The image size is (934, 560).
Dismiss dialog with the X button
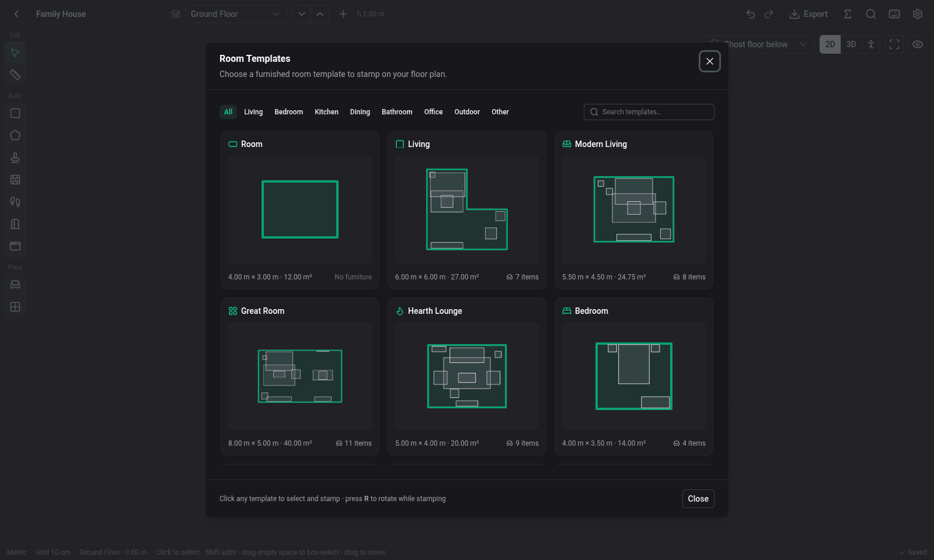(710, 61)
